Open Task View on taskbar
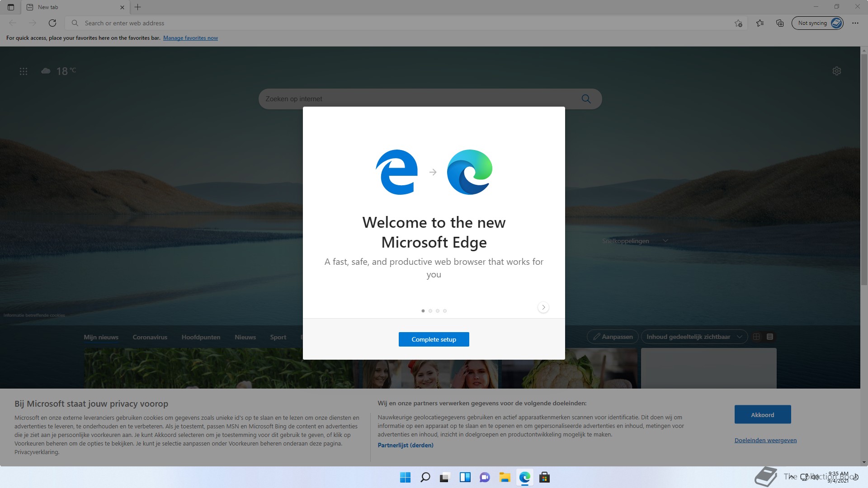The image size is (868, 488). (x=445, y=477)
